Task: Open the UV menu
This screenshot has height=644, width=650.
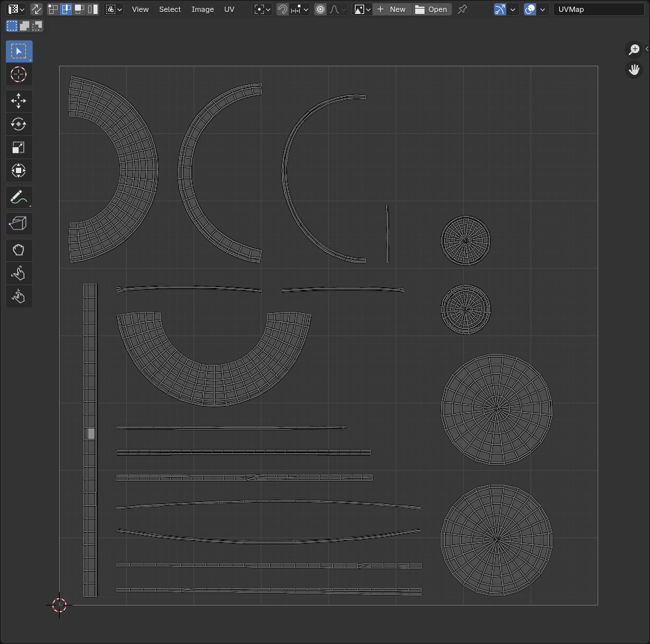Action: pyautogui.click(x=229, y=9)
